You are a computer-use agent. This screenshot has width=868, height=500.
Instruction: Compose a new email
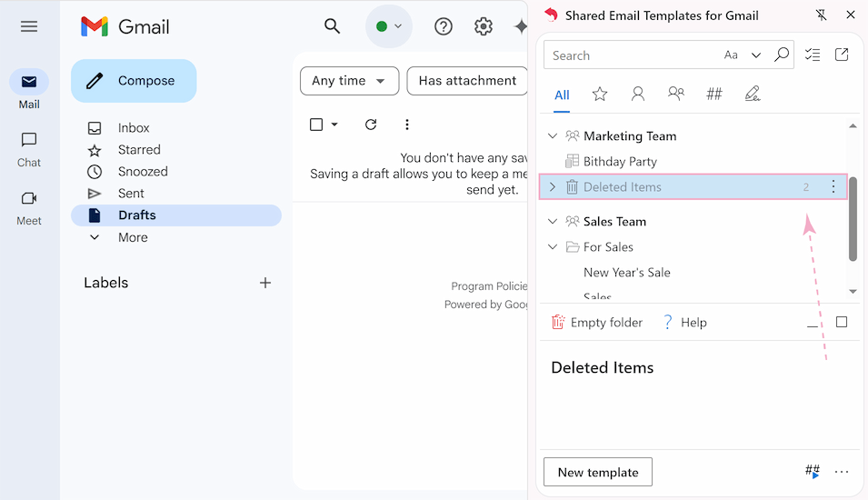(x=134, y=81)
